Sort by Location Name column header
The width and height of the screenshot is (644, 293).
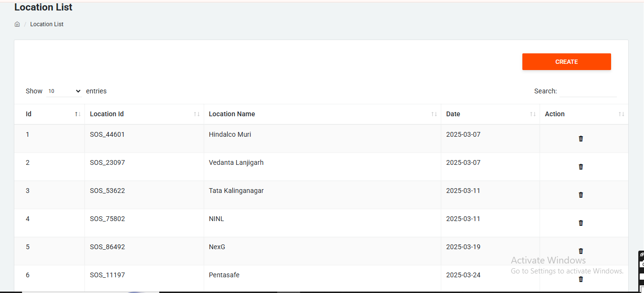(232, 114)
